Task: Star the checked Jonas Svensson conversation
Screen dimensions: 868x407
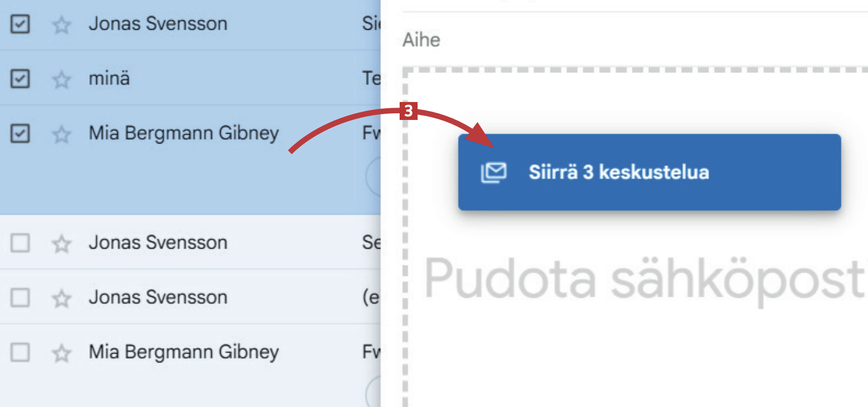Action: 62,25
